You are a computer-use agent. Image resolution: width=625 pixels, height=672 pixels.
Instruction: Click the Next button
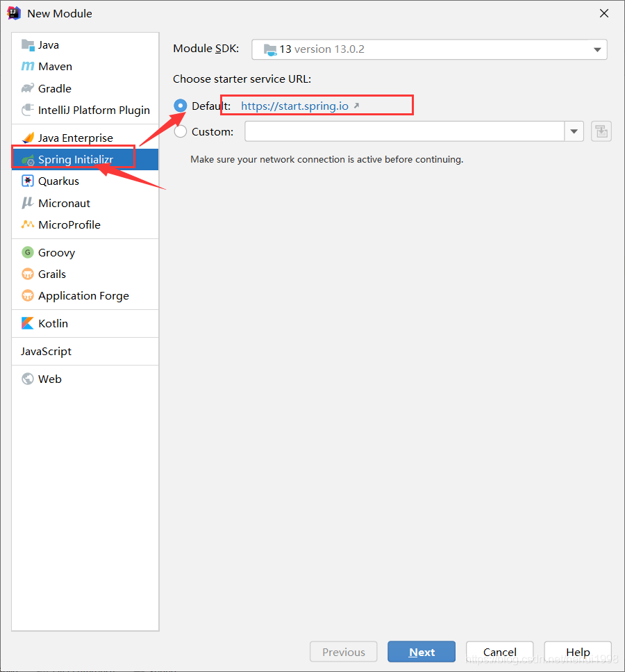pyautogui.click(x=422, y=652)
